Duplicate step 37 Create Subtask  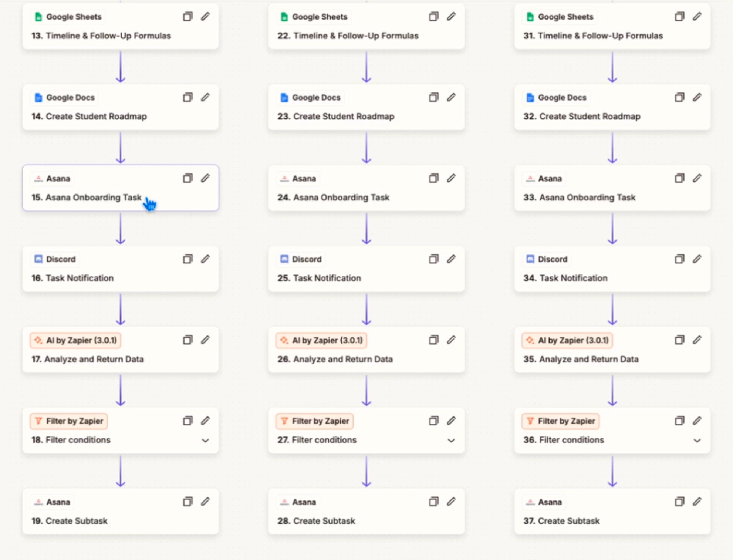[x=679, y=502]
